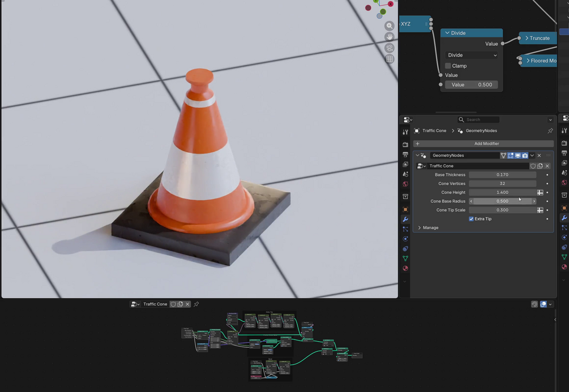Open the Render properties tab
Viewport: 569px width, 392px height.
[x=405, y=145]
